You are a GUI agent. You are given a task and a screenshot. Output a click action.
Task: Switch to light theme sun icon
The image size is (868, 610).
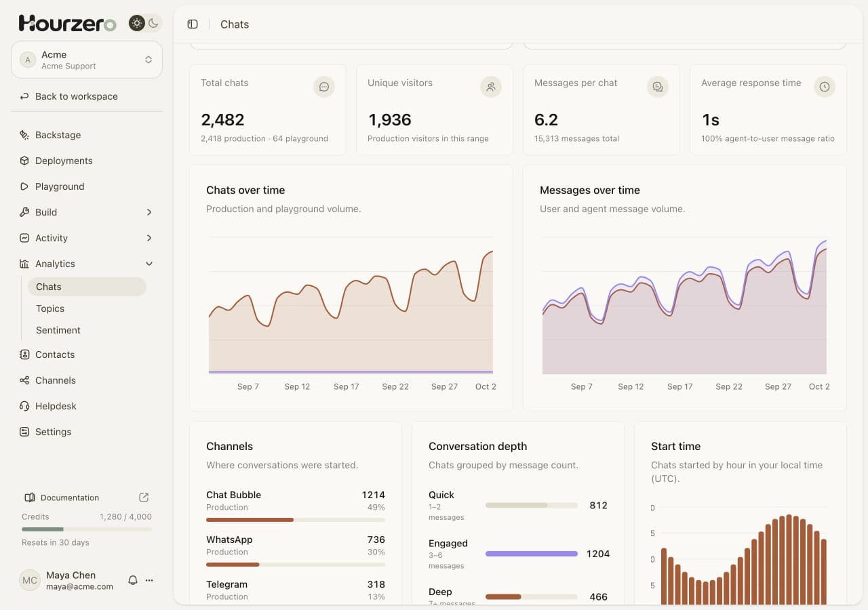point(137,23)
